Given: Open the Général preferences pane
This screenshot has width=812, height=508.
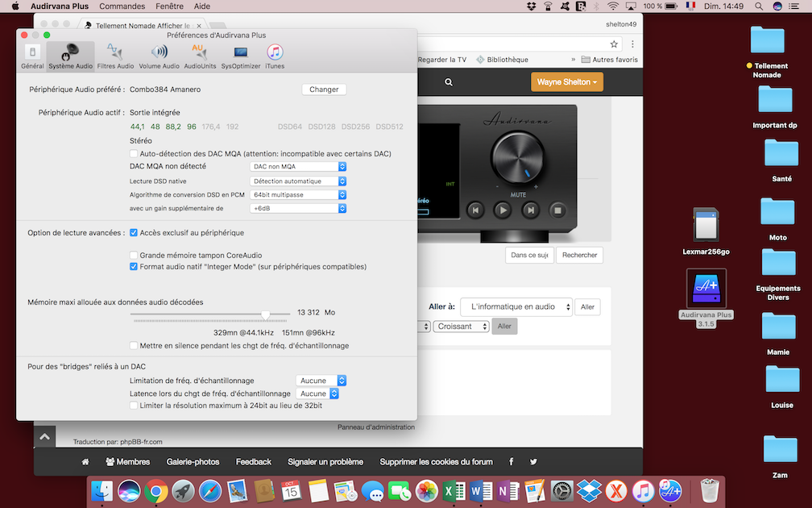Looking at the screenshot, I should click(x=32, y=56).
